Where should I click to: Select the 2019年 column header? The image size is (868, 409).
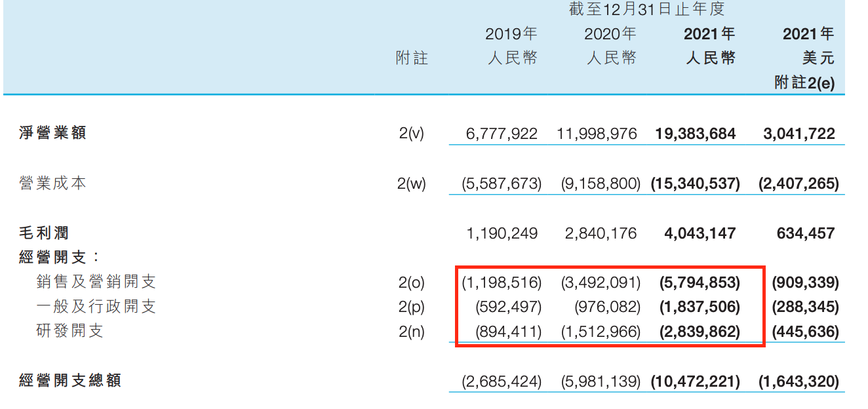(511, 34)
